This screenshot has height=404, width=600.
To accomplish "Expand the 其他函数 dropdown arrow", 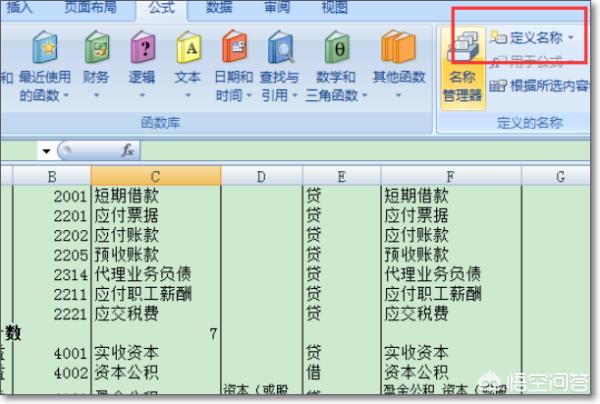I will pos(398,95).
